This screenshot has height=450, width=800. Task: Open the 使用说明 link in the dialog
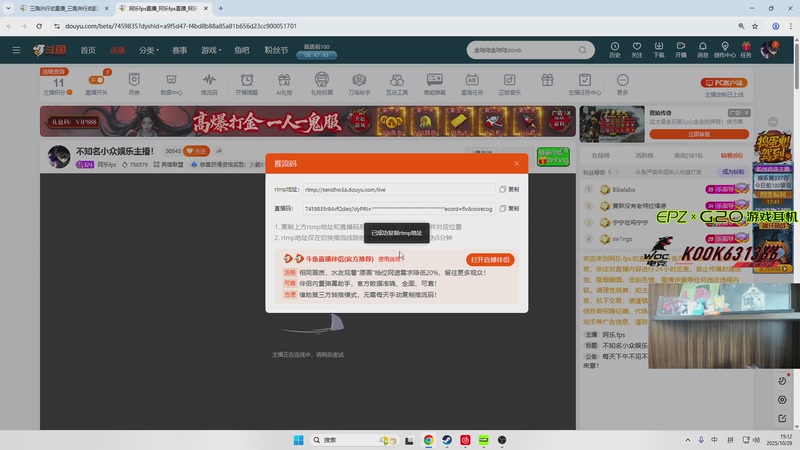389,259
